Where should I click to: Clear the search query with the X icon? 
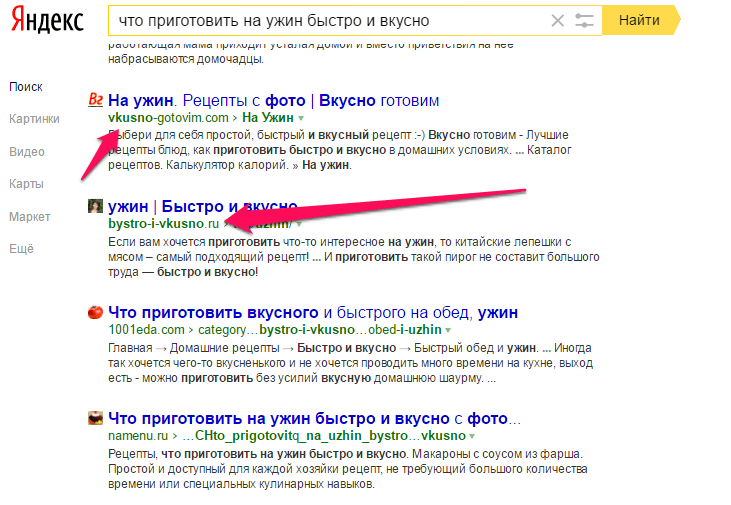558,21
